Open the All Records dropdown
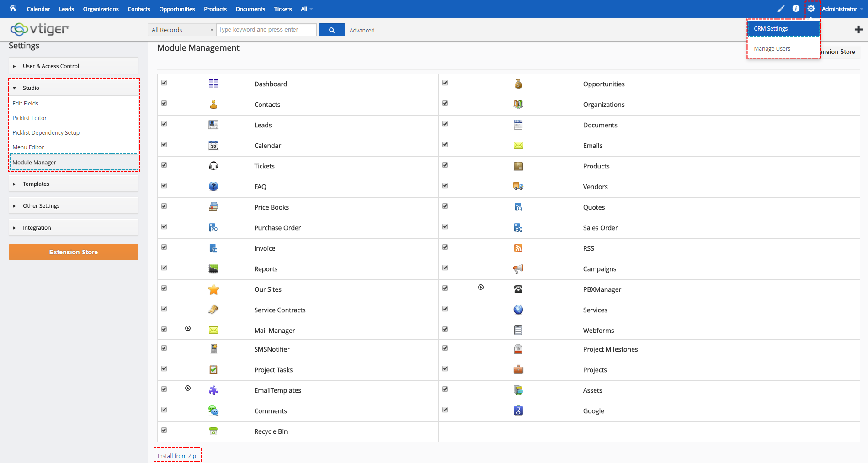The image size is (868, 463). tap(182, 30)
